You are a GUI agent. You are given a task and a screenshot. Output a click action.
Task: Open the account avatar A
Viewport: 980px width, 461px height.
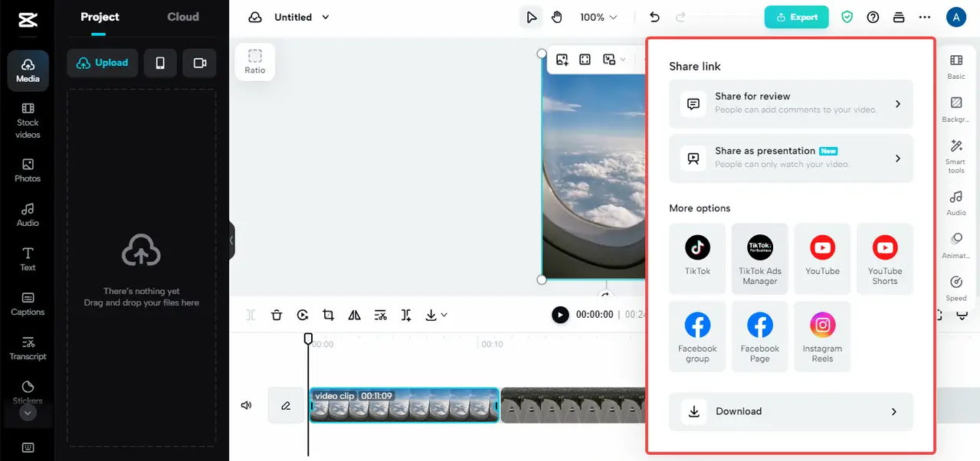pos(956,17)
